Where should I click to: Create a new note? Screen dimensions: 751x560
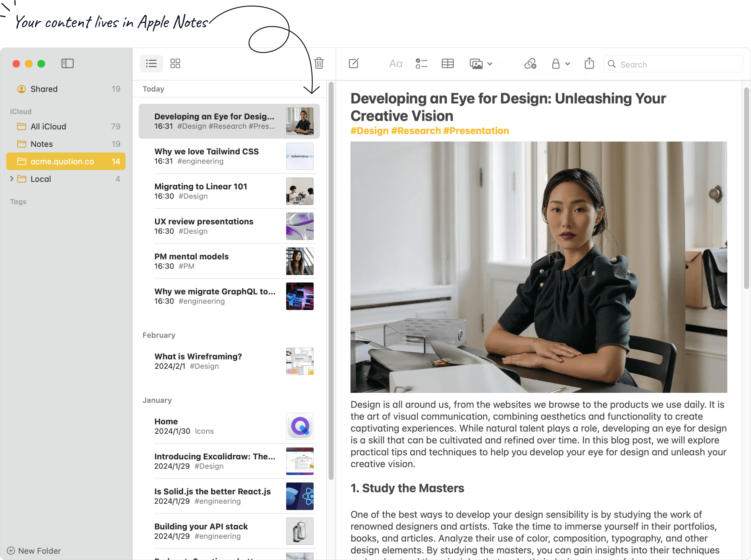click(354, 63)
